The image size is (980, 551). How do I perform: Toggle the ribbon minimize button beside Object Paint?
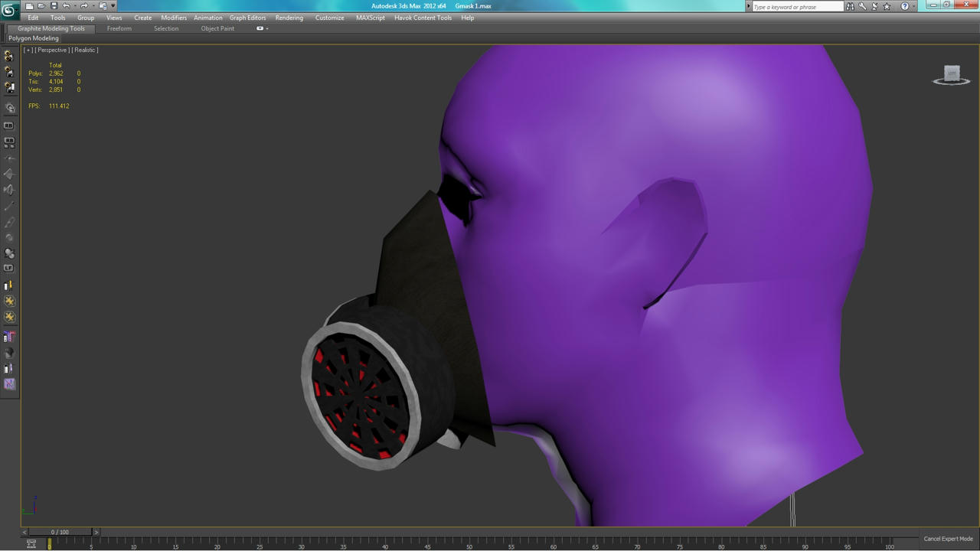click(x=261, y=28)
